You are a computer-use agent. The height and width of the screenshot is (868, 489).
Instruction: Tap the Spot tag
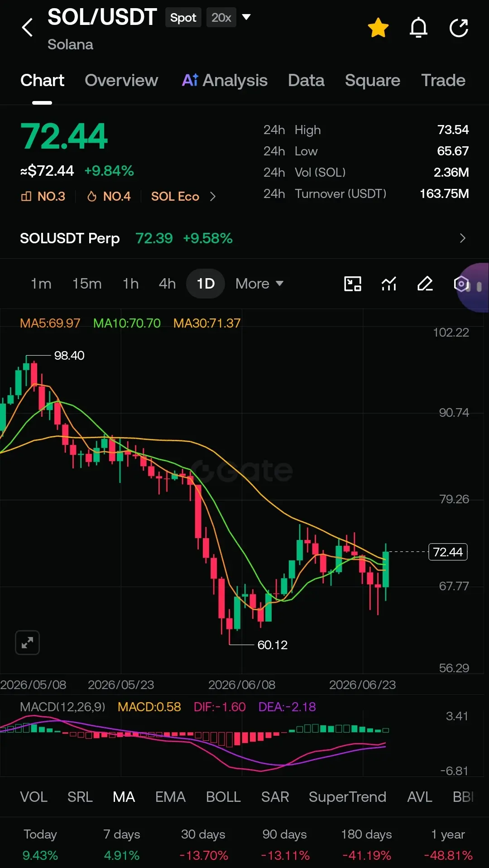point(183,18)
